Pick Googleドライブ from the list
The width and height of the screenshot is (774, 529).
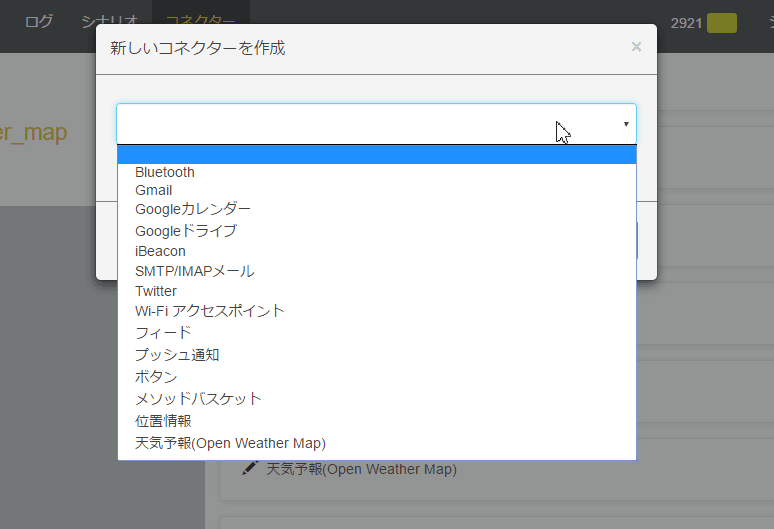tap(186, 230)
